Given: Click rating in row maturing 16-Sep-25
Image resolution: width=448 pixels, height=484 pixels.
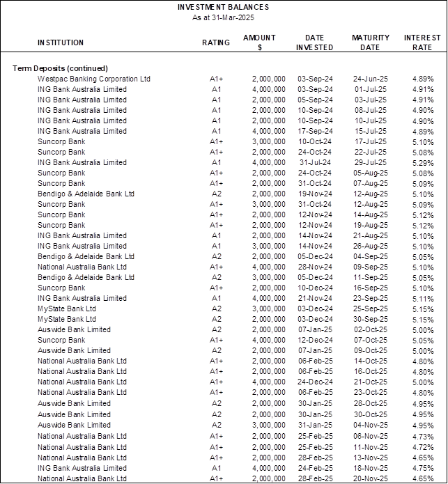Looking at the screenshot, I should 216,288.
